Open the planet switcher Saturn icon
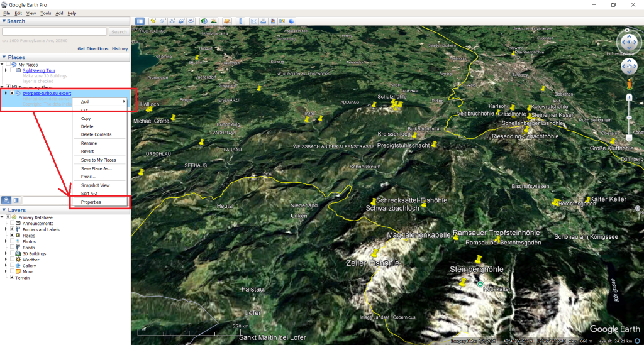The width and height of the screenshot is (644, 345). coord(226,21)
